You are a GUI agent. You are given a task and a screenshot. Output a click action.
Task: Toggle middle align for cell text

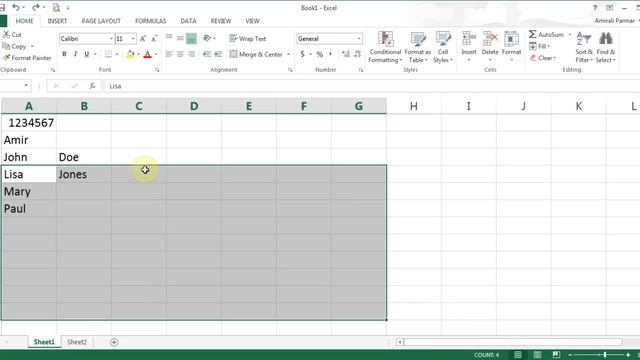point(180,38)
